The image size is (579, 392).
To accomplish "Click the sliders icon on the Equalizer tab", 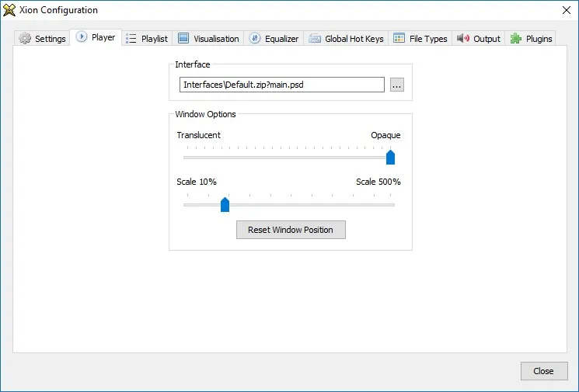I will [x=254, y=38].
